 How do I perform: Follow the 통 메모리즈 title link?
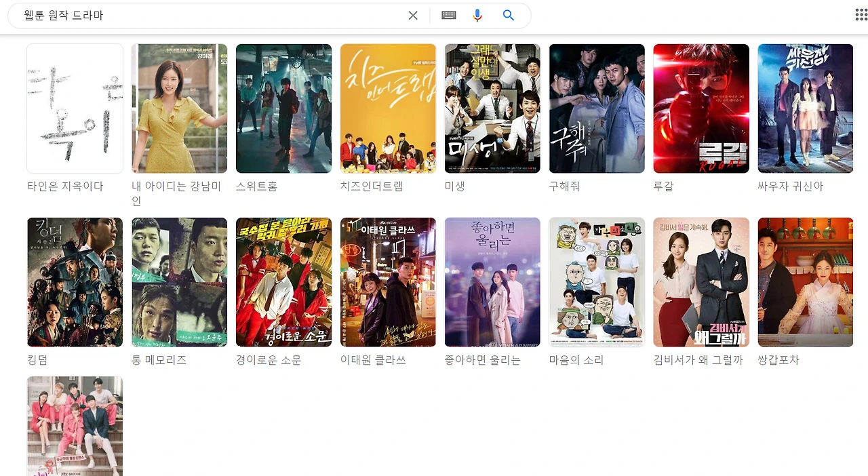pyautogui.click(x=159, y=360)
